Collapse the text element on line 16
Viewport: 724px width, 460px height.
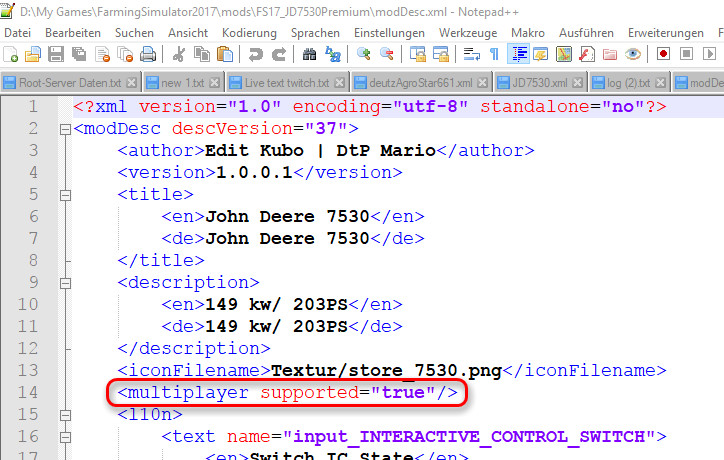click(66, 437)
